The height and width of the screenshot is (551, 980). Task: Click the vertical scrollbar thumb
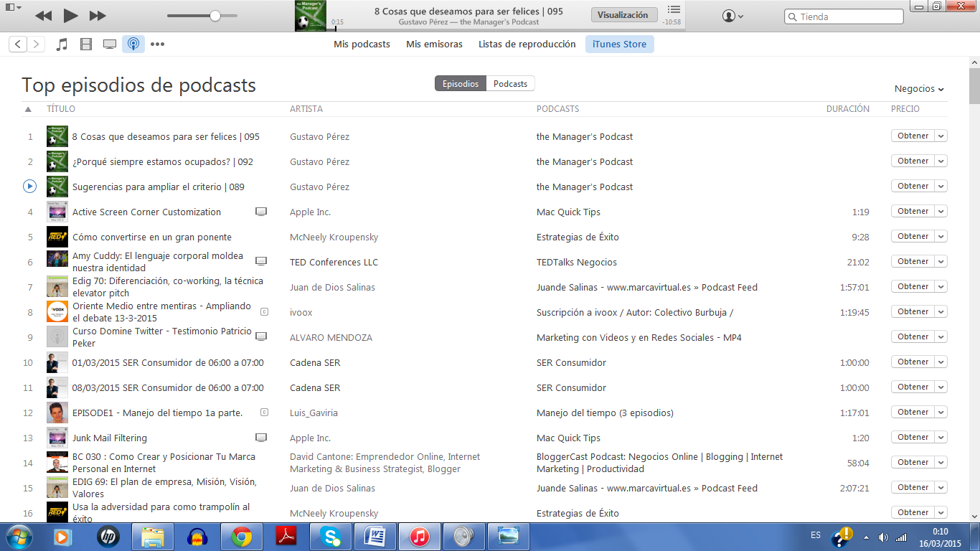click(x=974, y=86)
